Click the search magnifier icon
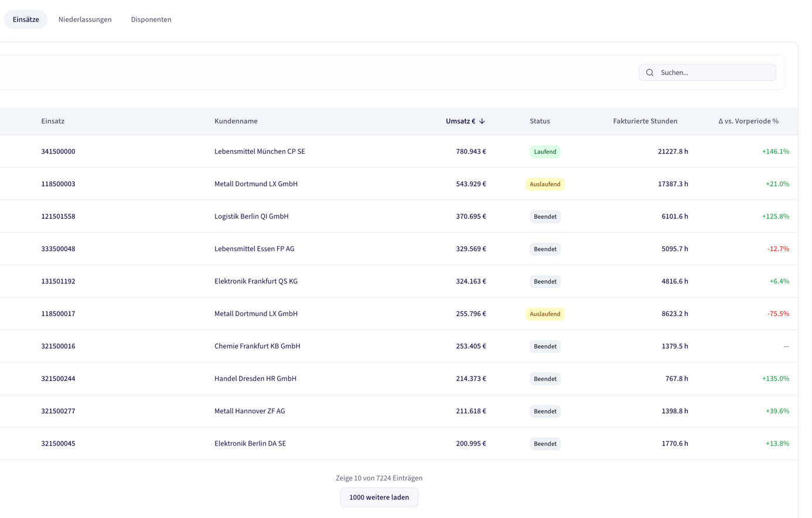 pyautogui.click(x=650, y=73)
